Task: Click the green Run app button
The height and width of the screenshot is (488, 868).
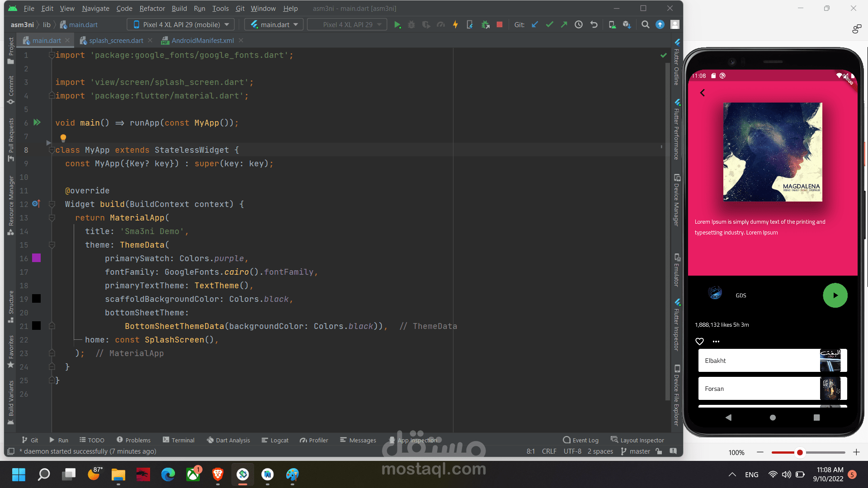Action: click(397, 25)
